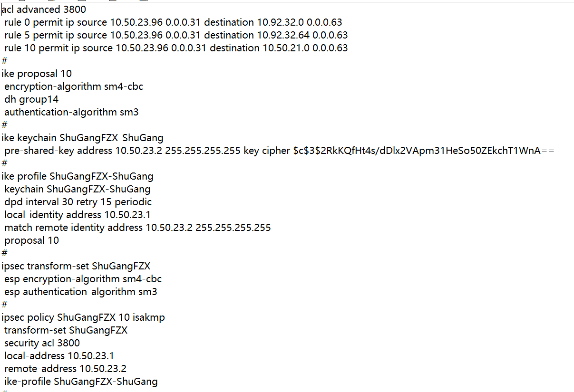
Task: Click 'ike keychain ShuGangFZX-ShuGang' line
Action: pyautogui.click(x=82, y=138)
